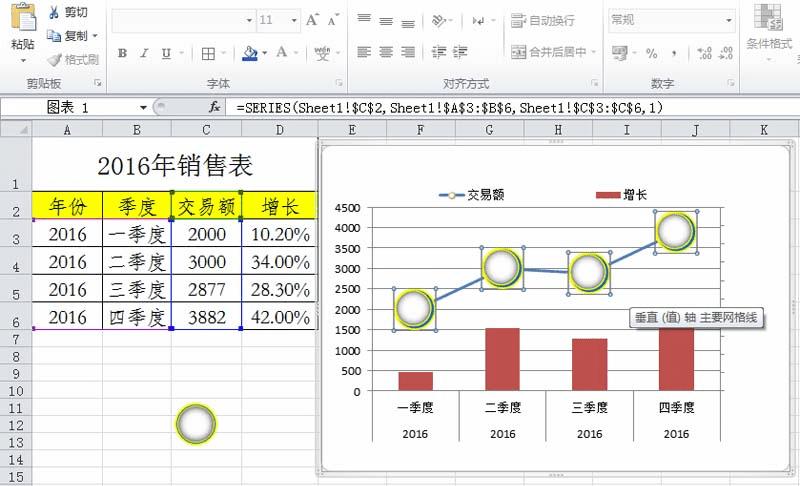800x486 pixels.
Task: Increase indent
Action: 460,52
